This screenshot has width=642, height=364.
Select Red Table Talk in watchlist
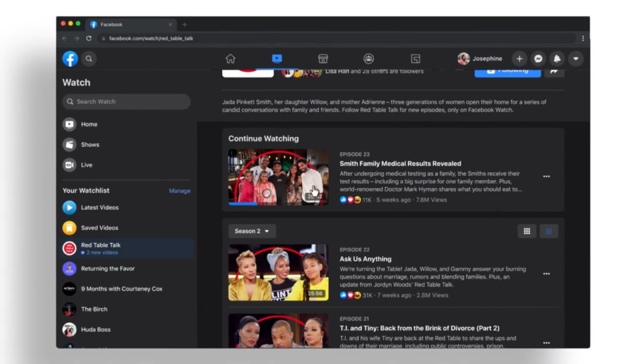click(x=126, y=248)
